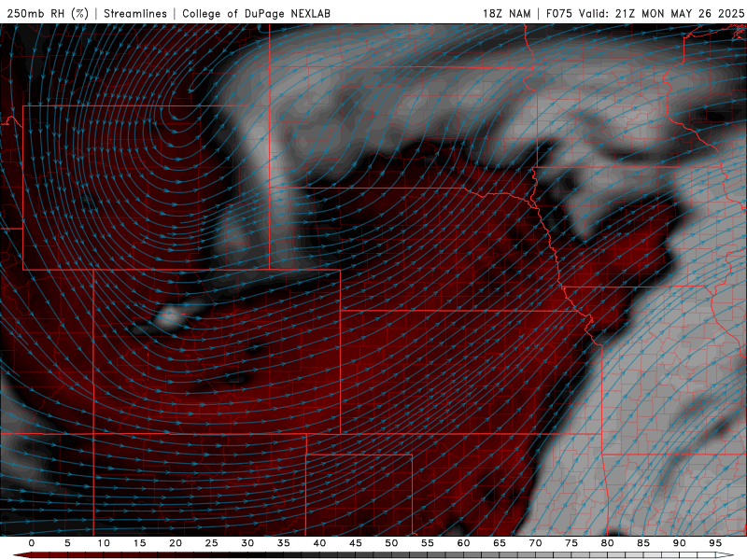
Task: Click the colorbar label '75'
Action: coord(571,543)
